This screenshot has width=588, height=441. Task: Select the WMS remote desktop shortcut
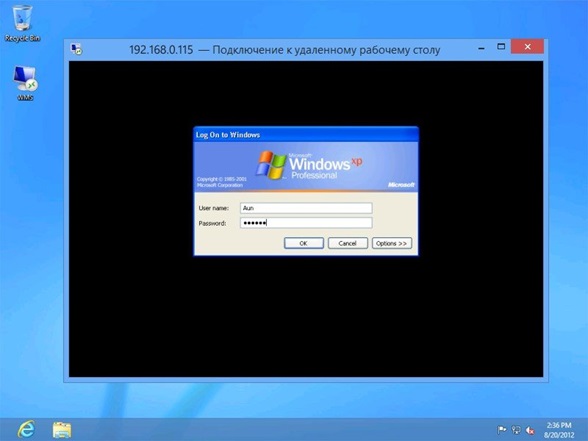[x=25, y=83]
